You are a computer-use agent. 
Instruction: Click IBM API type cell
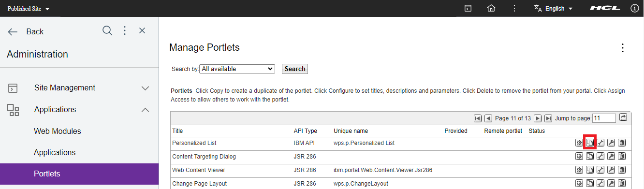305,143
